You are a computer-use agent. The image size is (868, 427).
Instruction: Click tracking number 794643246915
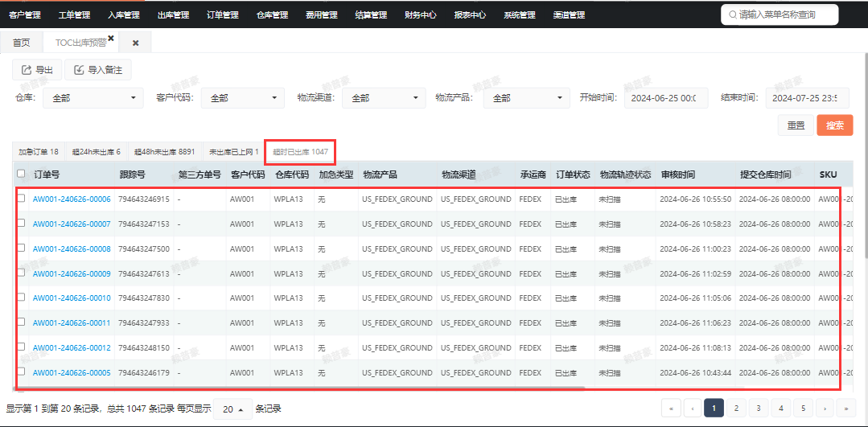pos(144,199)
